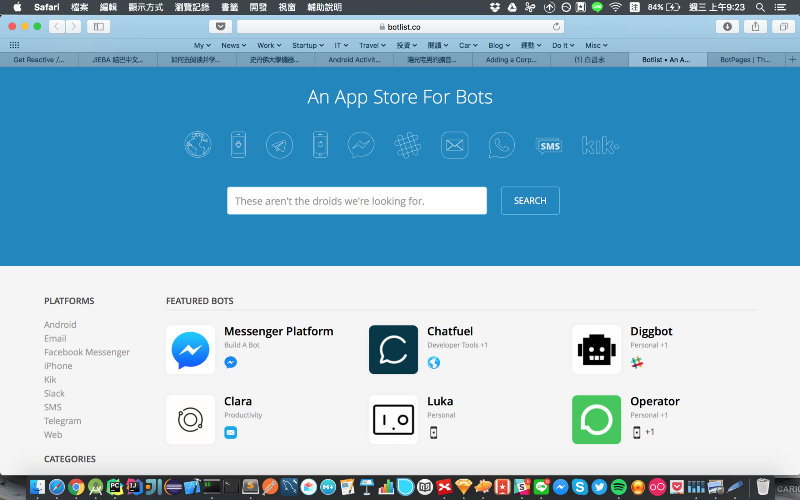Click the Pocket save extension button

click(x=220, y=27)
